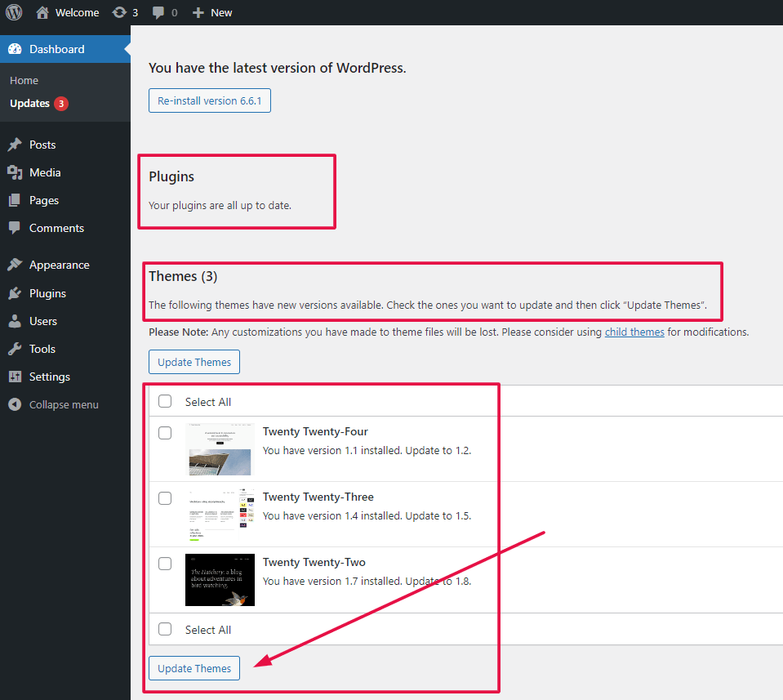Go to Posts menu label

pos(42,145)
